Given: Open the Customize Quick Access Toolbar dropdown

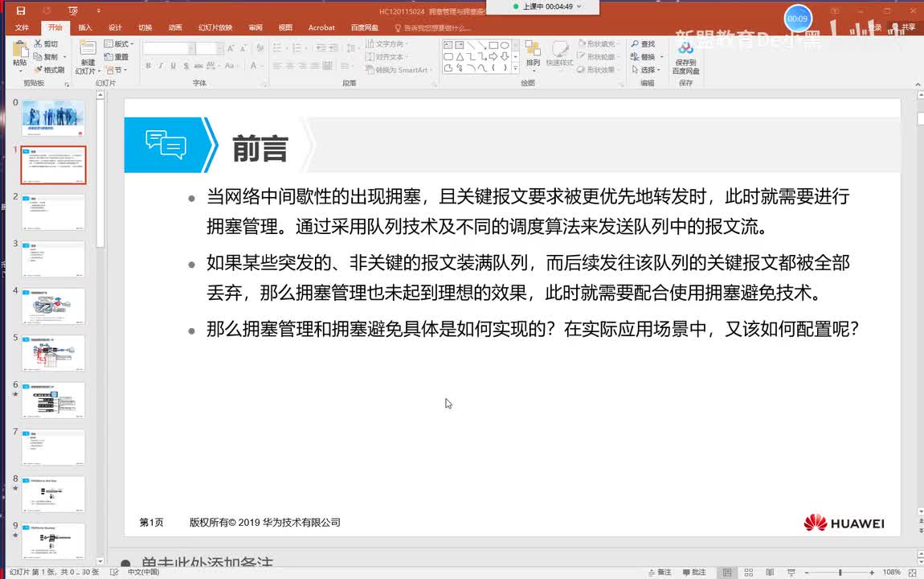Looking at the screenshot, I should tap(98, 10).
